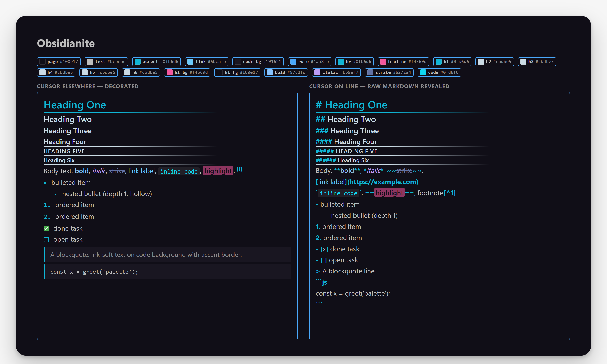This screenshot has height=364, width=607.
Task: Click the h-uline #f4569d swatch chip
Action: point(403,61)
